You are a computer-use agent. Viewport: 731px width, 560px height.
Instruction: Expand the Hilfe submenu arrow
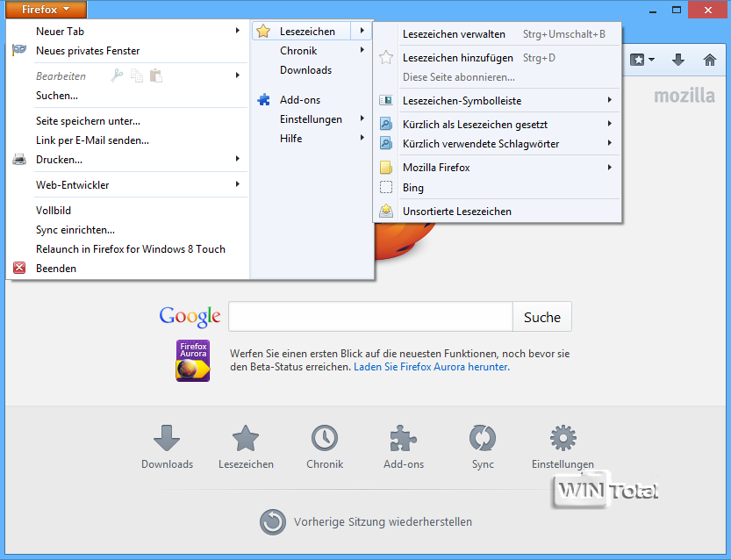[x=362, y=138]
